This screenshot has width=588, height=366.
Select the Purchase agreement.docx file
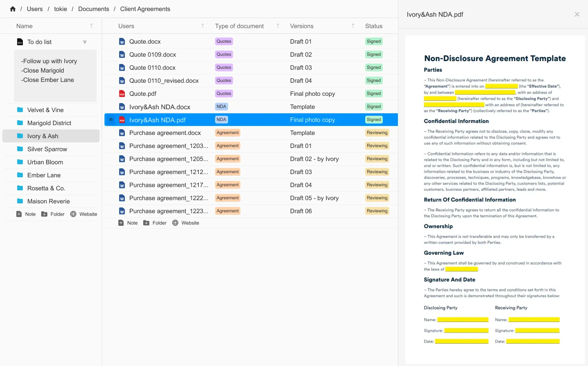[x=165, y=133]
